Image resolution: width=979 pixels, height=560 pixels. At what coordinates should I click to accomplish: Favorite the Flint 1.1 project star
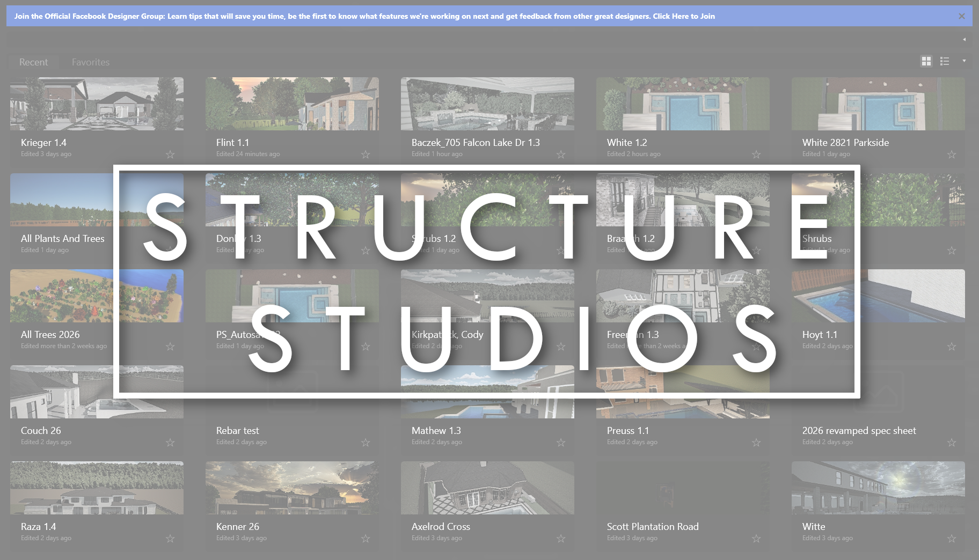pyautogui.click(x=366, y=154)
